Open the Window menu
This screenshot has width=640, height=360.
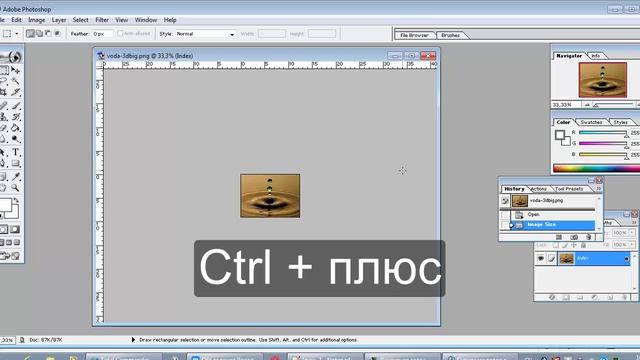[x=146, y=20]
